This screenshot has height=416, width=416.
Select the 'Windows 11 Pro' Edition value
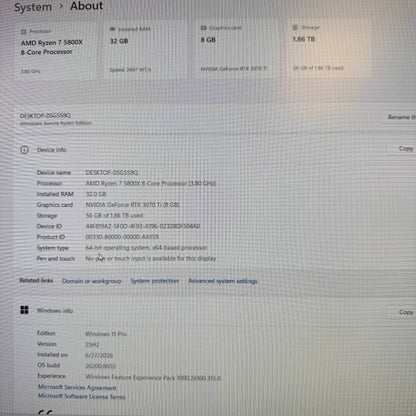[x=106, y=334]
